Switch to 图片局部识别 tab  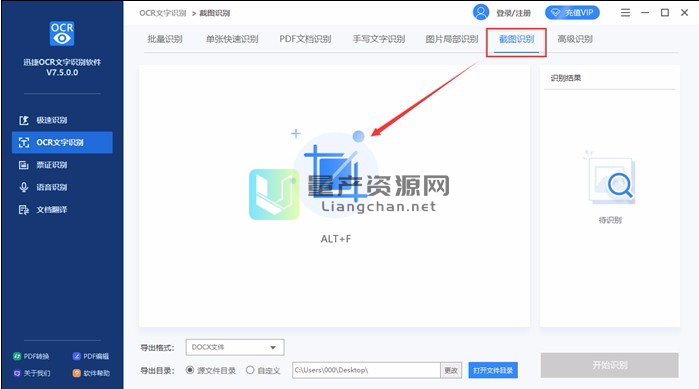click(452, 39)
